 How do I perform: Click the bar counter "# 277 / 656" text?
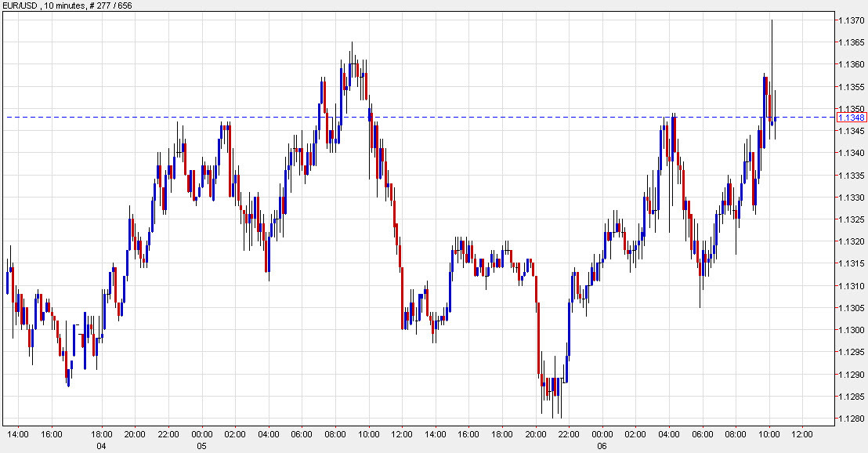point(110,4)
